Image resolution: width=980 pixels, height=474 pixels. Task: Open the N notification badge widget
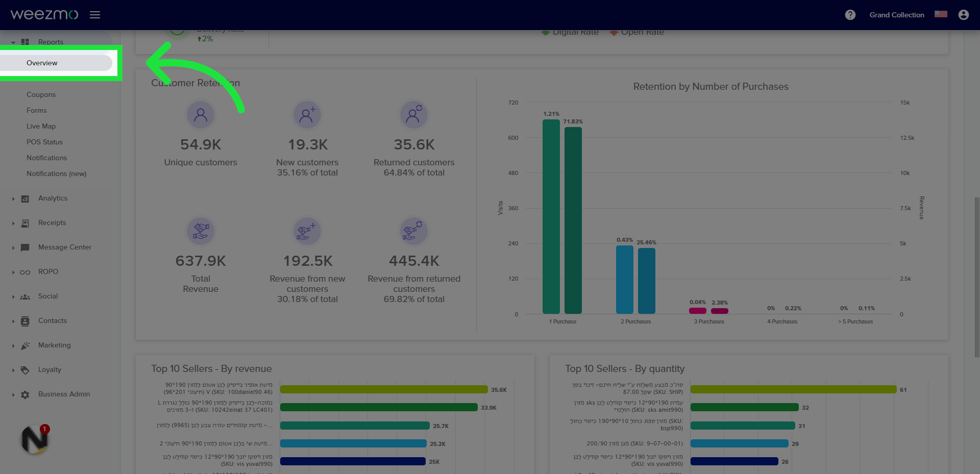click(x=35, y=439)
